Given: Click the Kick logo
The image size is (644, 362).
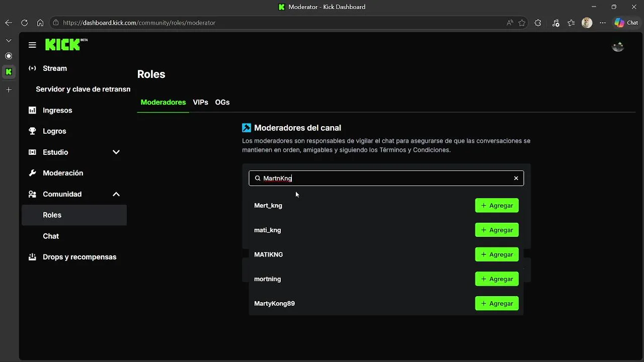Looking at the screenshot, I should pos(63,45).
